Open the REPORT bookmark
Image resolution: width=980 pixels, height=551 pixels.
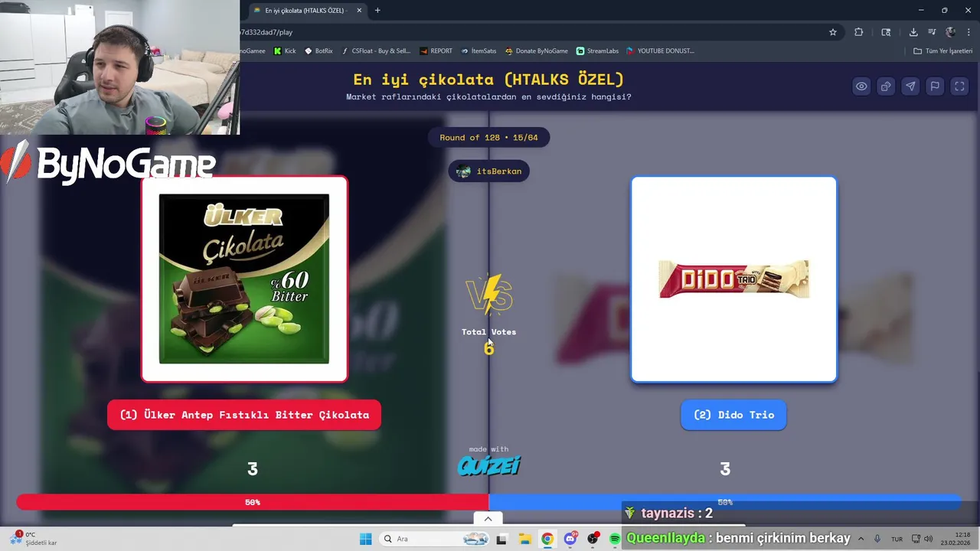pos(436,51)
